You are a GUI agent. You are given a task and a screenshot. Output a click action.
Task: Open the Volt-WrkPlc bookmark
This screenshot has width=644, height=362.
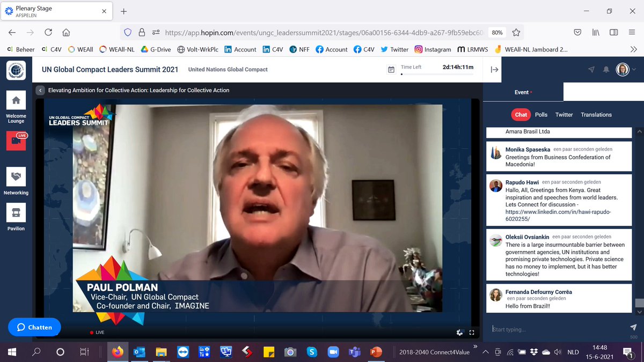[197, 49]
